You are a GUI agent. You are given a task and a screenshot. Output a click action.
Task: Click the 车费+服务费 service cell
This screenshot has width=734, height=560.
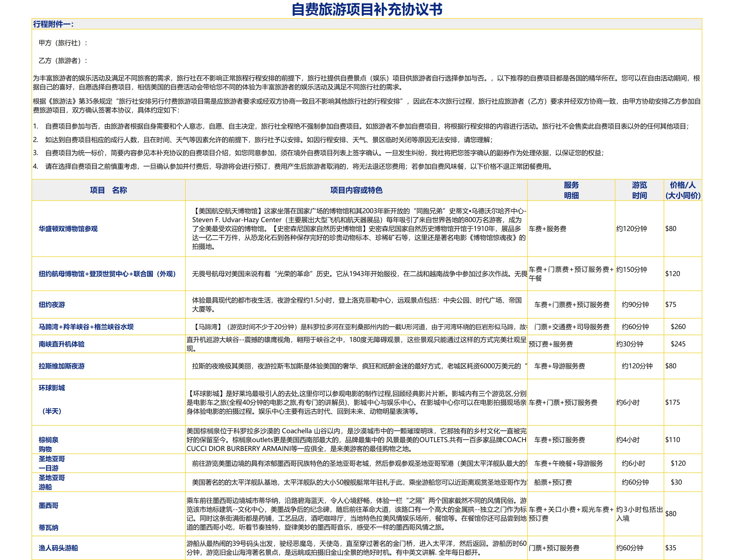click(x=571, y=229)
